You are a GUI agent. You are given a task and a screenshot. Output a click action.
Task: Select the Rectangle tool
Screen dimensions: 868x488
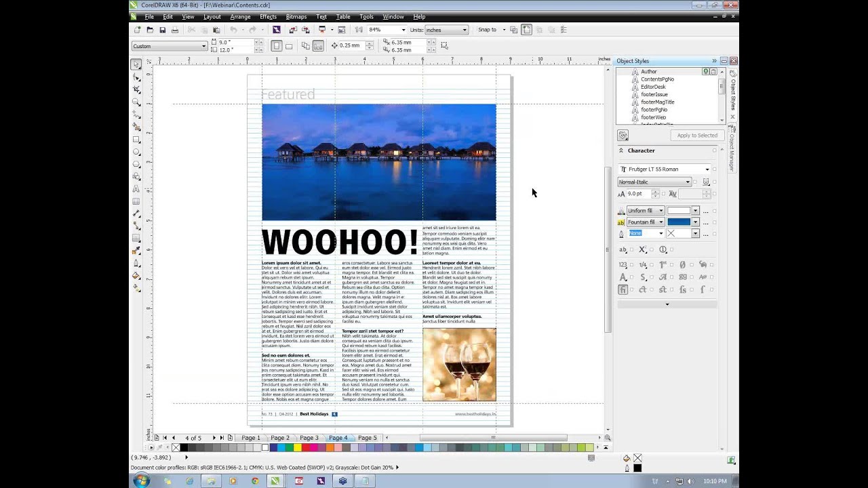pos(136,140)
